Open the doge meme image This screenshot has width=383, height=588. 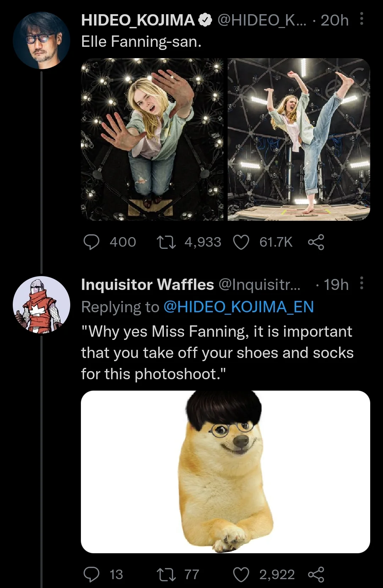coord(226,472)
